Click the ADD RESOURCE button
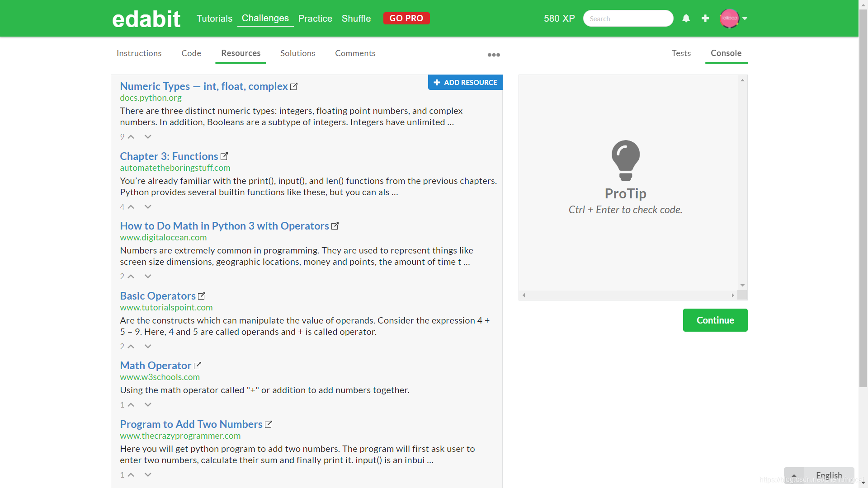The width and height of the screenshot is (868, 488). 465,83
